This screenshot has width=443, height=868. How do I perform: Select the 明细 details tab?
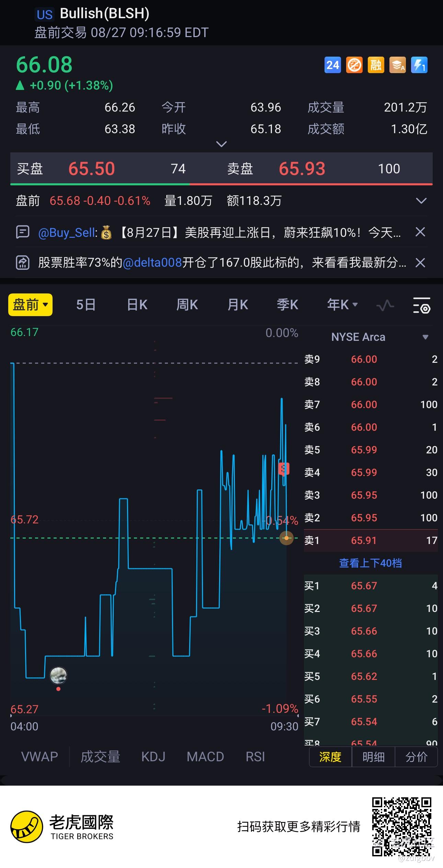point(373,757)
